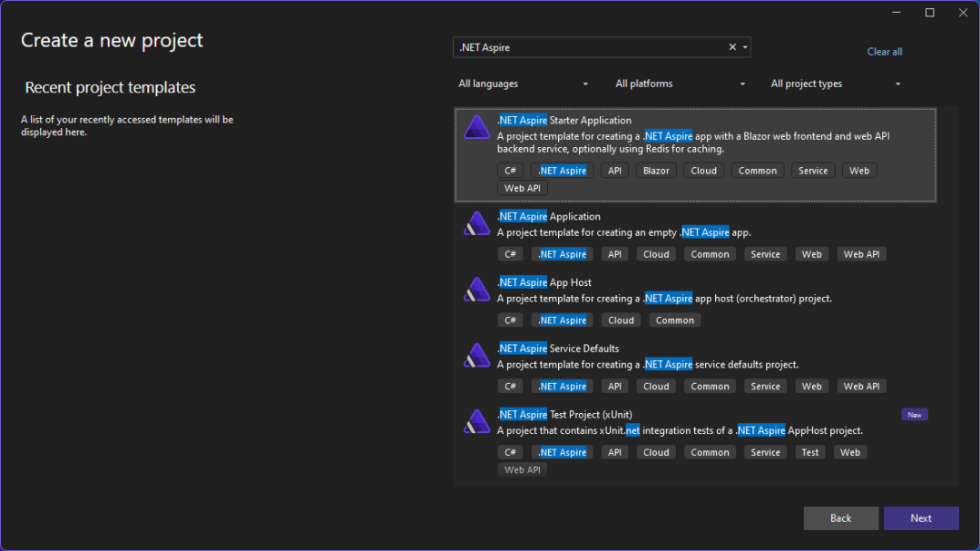
Task: Select the .NET Aspire App Host title
Action: pos(544,282)
